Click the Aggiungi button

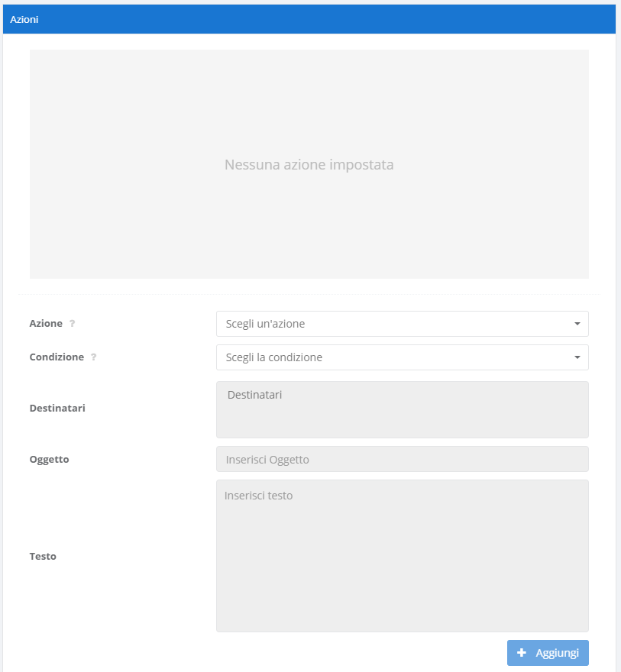coord(548,653)
